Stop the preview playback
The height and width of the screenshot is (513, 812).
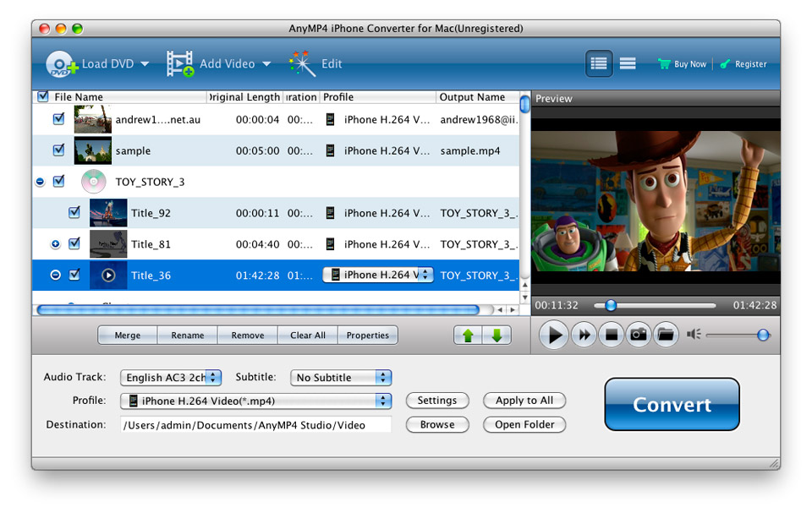tap(611, 335)
